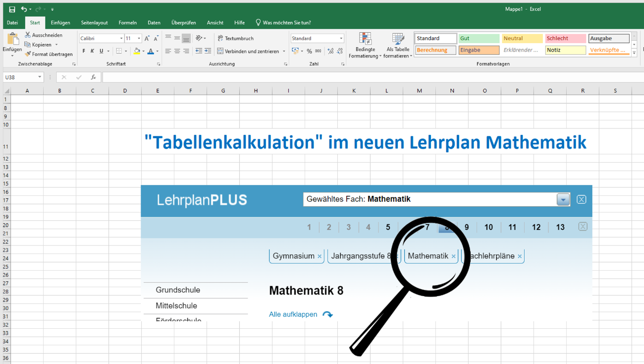Click the Undo arrow icon
This screenshot has height=364, width=644.
coord(23,9)
